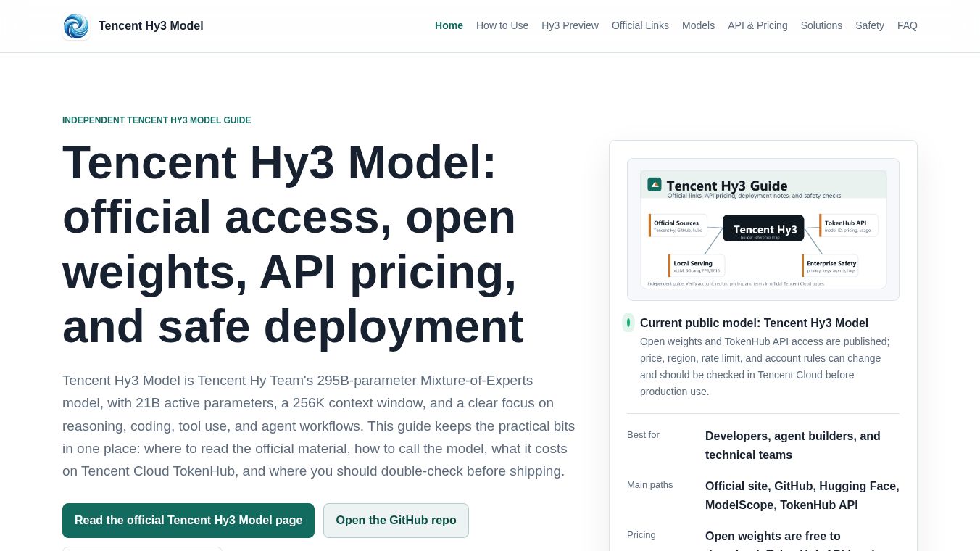Click the TokenHub API box in diagram
The image size is (980, 551).
pos(848,225)
